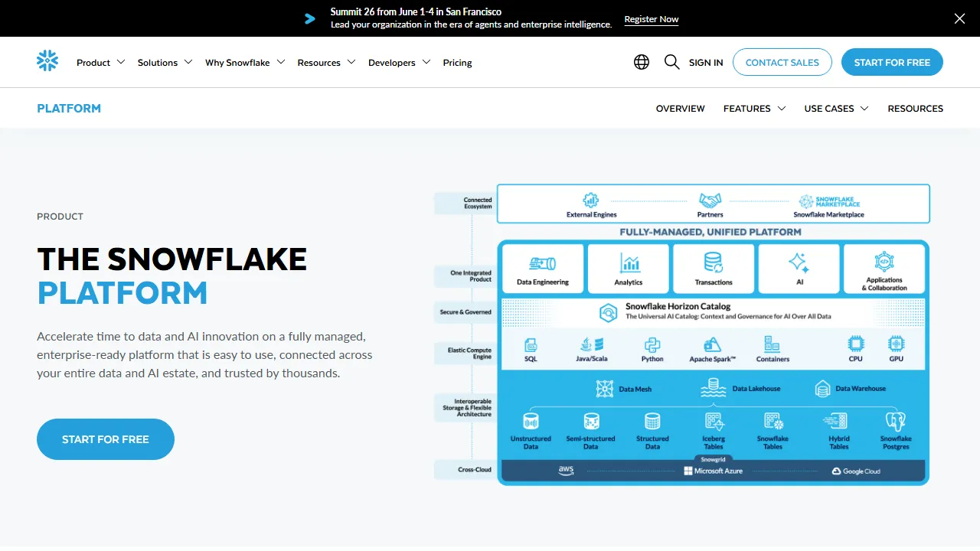Click the Semi-structured Data icon
This screenshot has width=980, height=551.
pos(591,421)
